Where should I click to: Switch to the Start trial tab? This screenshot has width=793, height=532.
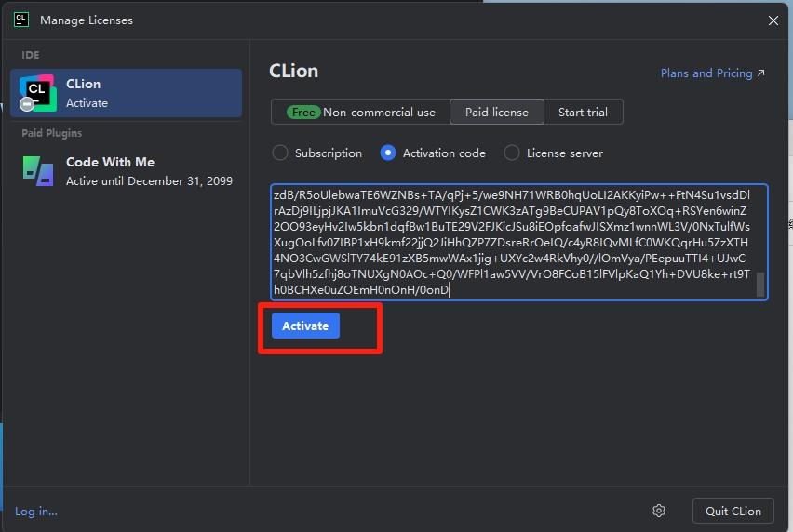tap(583, 112)
